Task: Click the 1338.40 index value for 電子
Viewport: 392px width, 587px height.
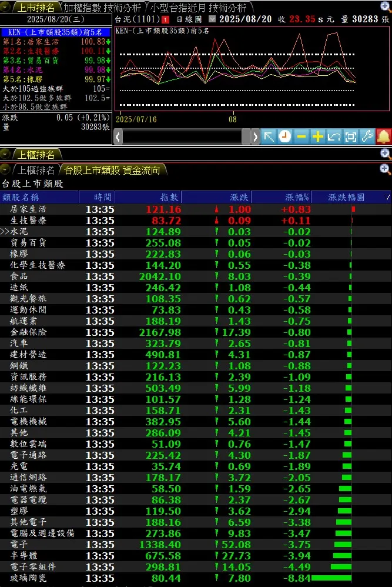Action: point(160,544)
